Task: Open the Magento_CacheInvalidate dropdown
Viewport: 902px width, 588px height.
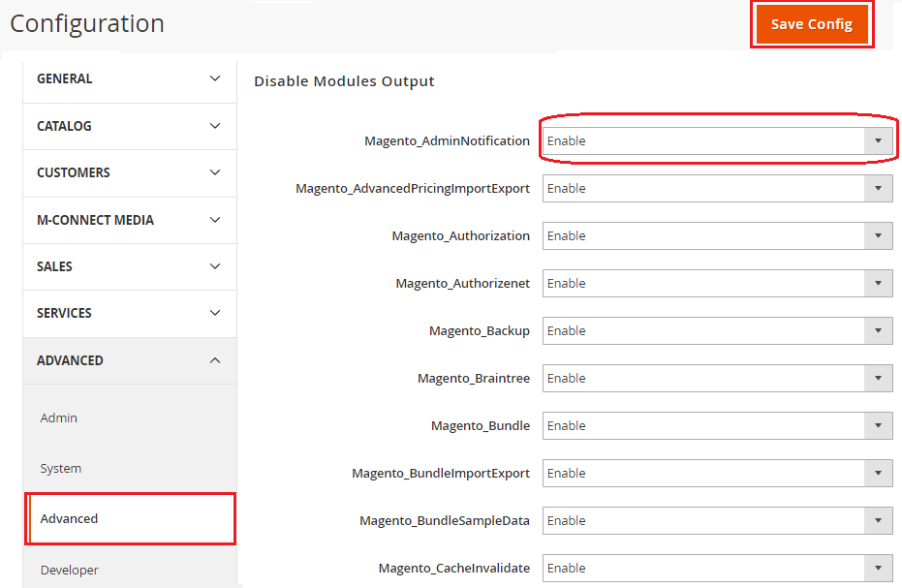Action: [x=717, y=569]
